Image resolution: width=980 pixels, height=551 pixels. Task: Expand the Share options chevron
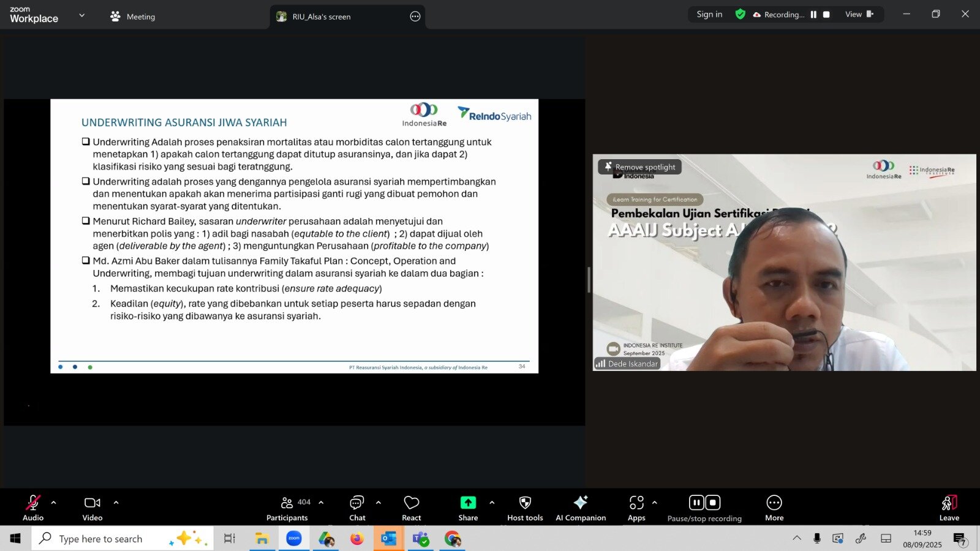[x=492, y=503]
